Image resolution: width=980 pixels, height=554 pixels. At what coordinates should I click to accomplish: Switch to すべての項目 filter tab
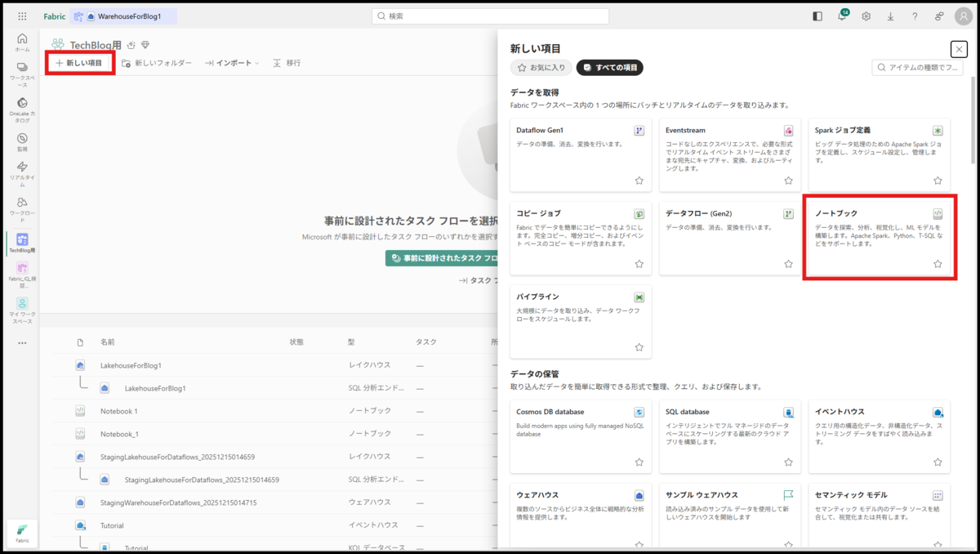(x=609, y=68)
